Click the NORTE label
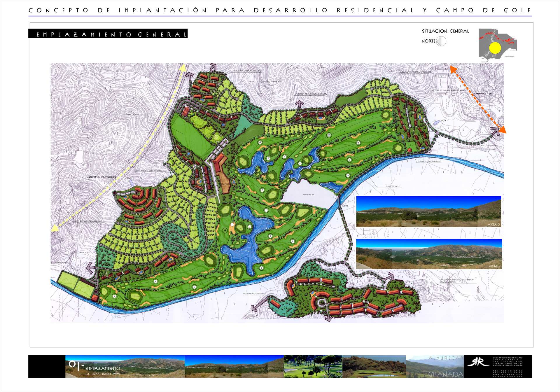The image size is (560, 392). [428, 41]
